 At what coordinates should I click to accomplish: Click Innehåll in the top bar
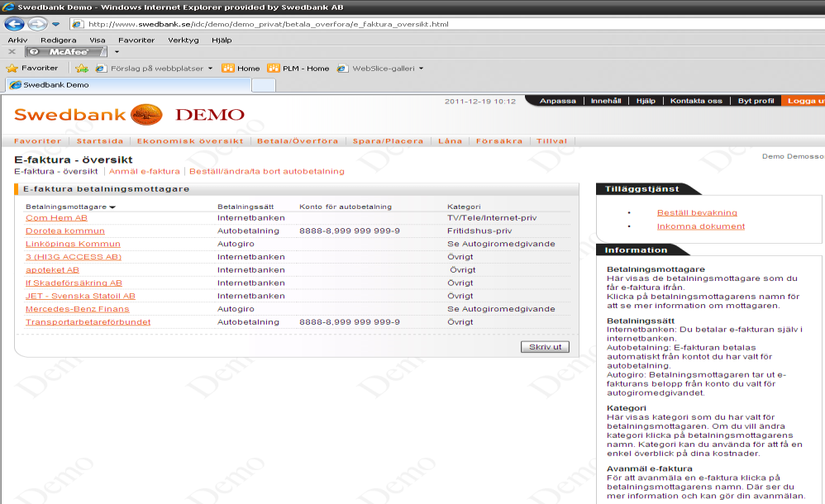point(606,101)
